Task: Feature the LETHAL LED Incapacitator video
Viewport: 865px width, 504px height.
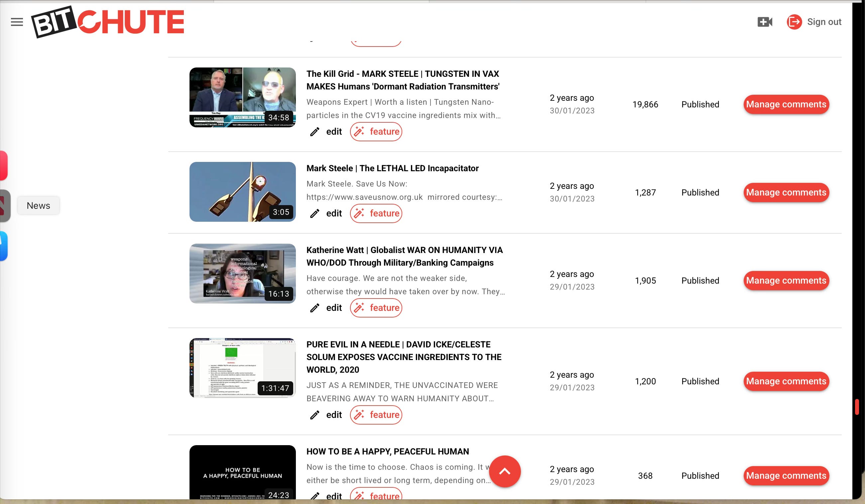Action: coord(376,213)
